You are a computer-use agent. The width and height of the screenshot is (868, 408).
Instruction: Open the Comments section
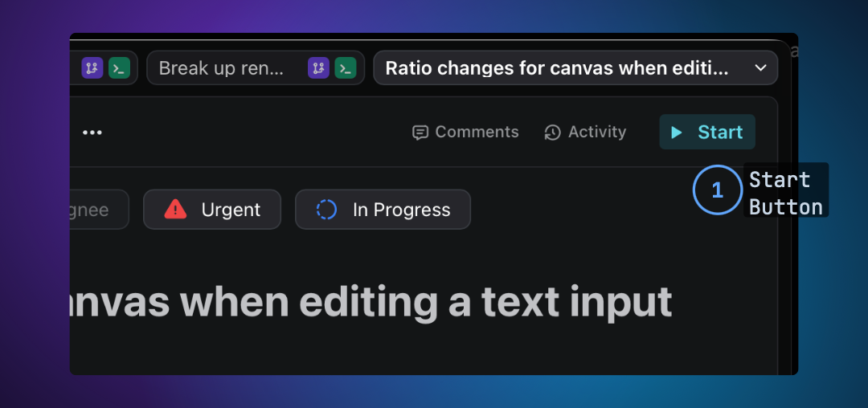[x=465, y=133]
